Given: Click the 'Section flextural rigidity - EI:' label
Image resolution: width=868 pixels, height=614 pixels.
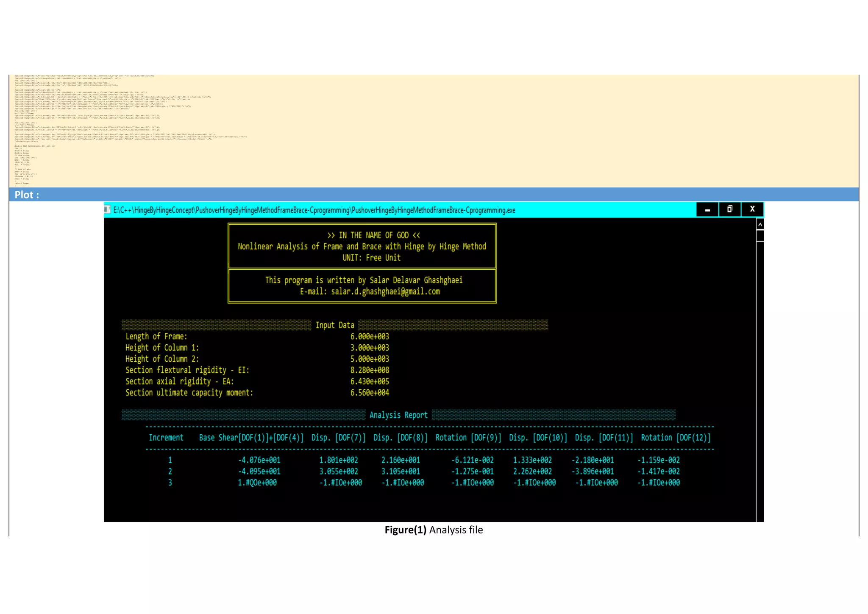Looking at the screenshot, I should click(187, 370).
